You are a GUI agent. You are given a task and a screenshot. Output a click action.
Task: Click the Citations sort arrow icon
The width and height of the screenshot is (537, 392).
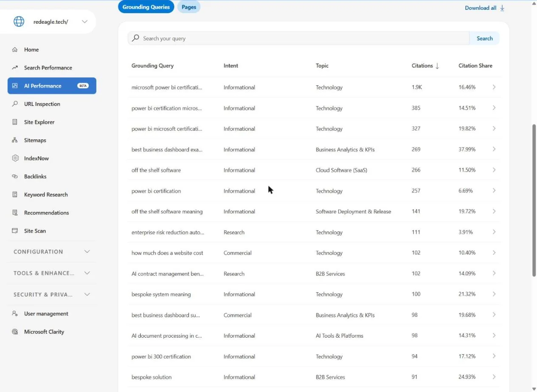pos(437,66)
